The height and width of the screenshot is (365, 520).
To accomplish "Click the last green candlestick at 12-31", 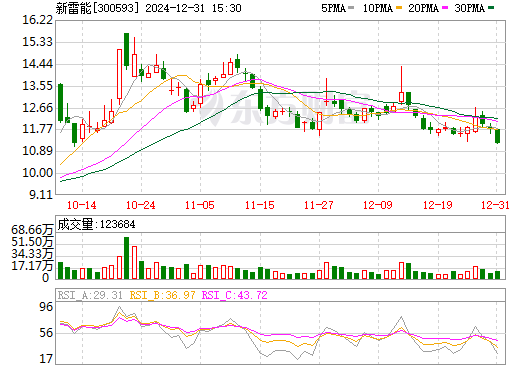I will click(498, 136).
